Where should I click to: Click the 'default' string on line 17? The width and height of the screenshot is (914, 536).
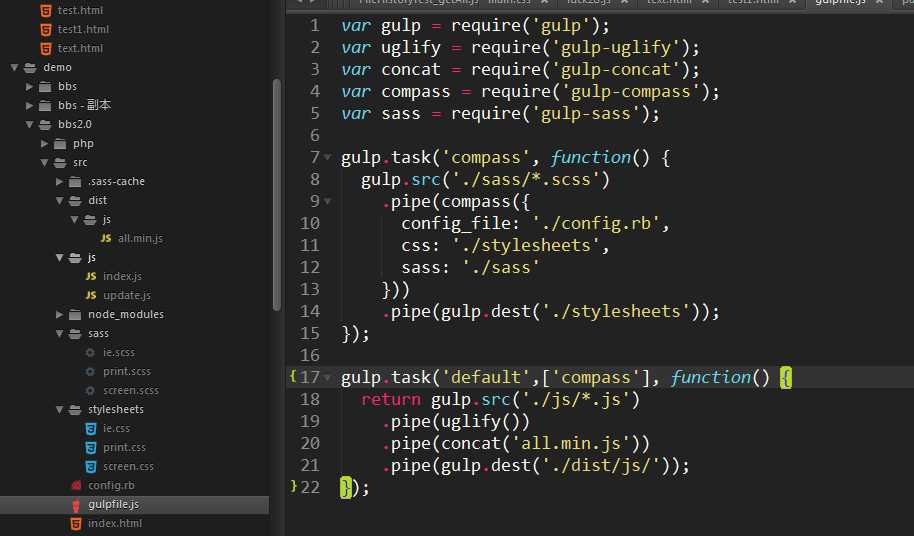point(486,378)
